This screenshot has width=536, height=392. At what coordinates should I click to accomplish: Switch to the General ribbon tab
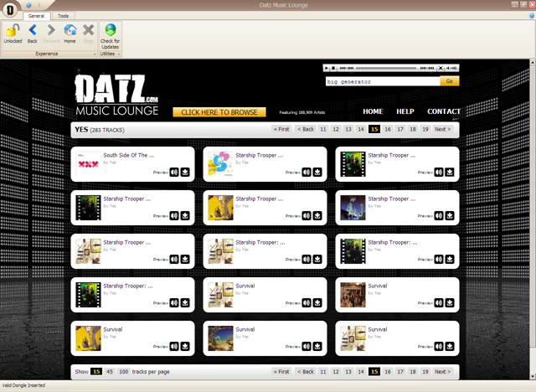tap(36, 16)
